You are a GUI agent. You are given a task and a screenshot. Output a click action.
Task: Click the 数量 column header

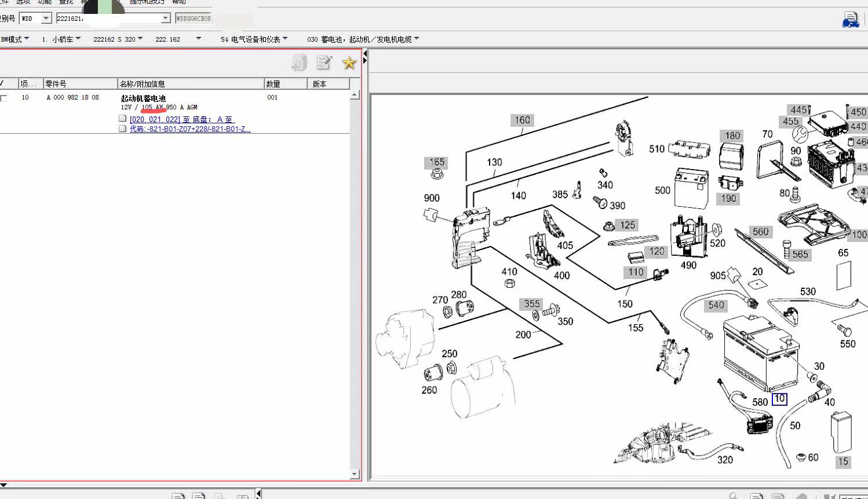(x=286, y=84)
